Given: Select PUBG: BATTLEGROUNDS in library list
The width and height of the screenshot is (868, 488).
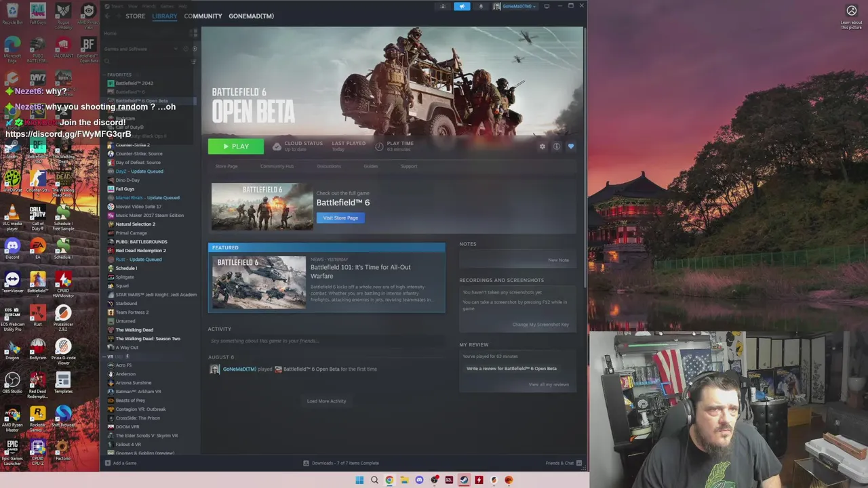Looking at the screenshot, I should tap(141, 242).
